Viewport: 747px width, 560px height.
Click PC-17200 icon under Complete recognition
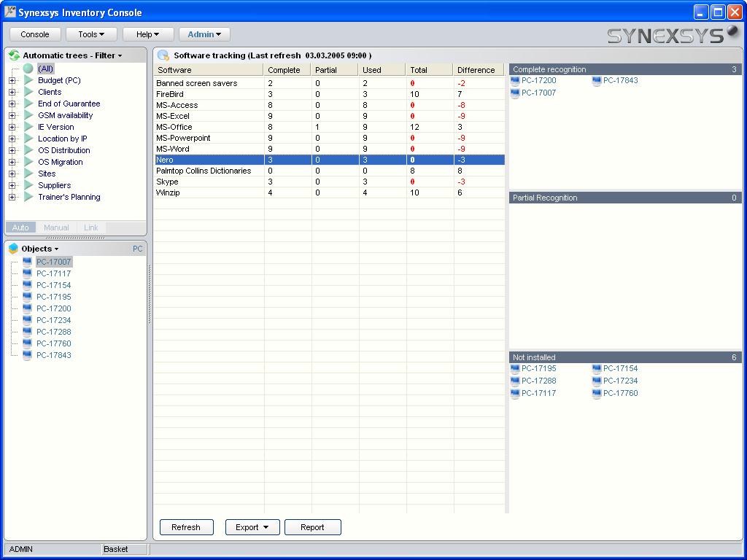click(x=515, y=80)
